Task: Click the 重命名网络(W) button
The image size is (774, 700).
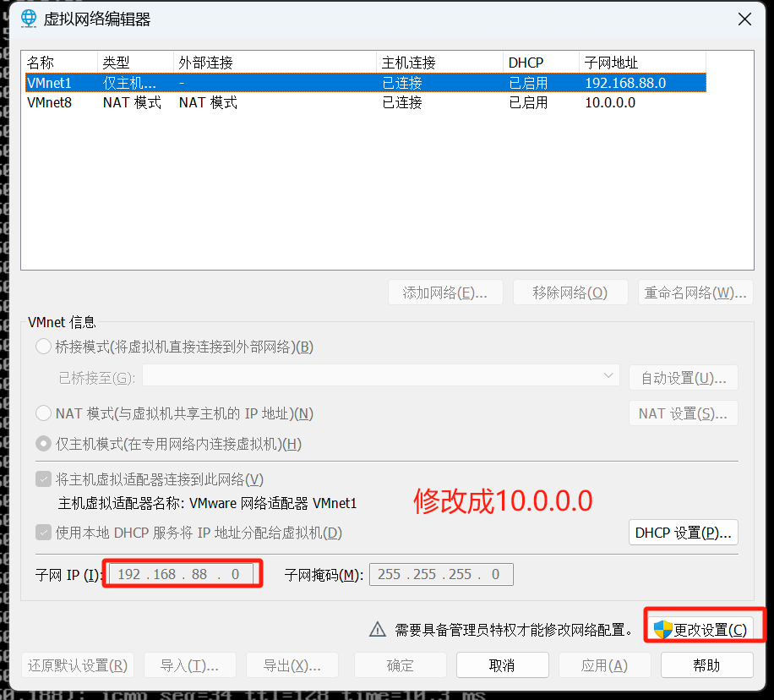Action: [695, 293]
